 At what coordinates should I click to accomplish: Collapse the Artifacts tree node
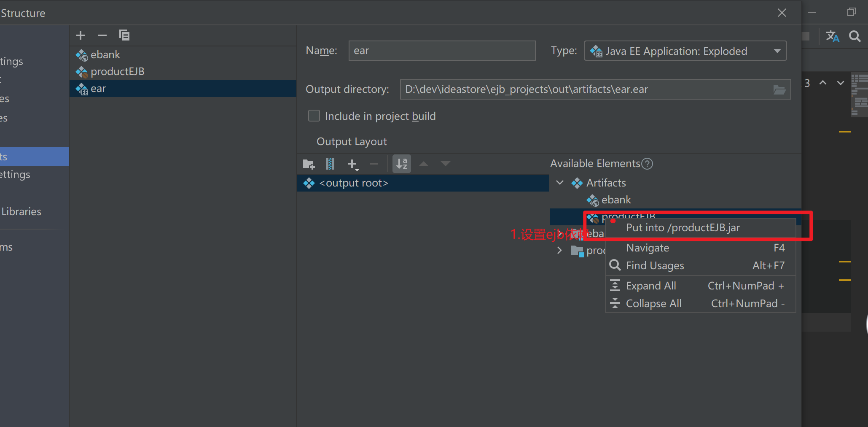[560, 183]
